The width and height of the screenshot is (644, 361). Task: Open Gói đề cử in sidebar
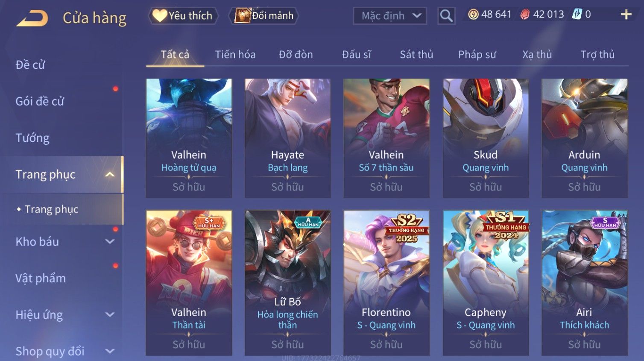(40, 101)
